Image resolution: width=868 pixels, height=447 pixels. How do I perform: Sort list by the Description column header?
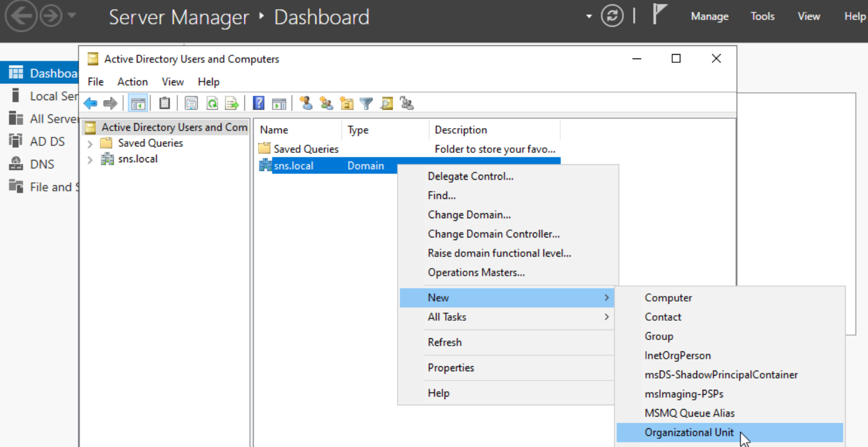(495, 130)
